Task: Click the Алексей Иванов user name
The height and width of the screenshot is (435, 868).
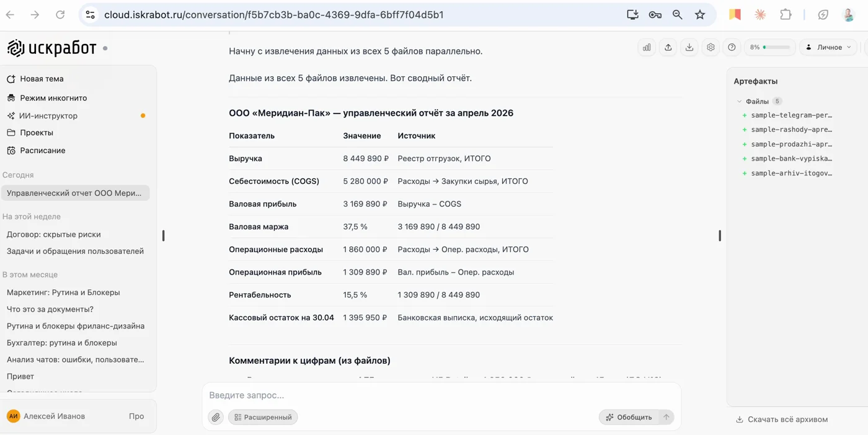Action: click(x=54, y=416)
